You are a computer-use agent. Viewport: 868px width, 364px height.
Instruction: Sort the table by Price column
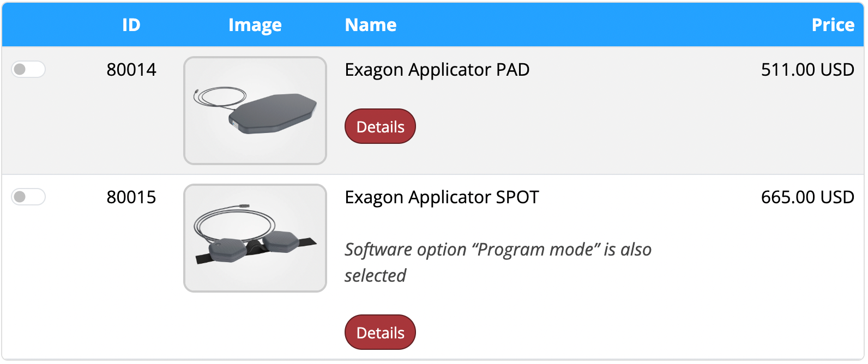(x=833, y=25)
